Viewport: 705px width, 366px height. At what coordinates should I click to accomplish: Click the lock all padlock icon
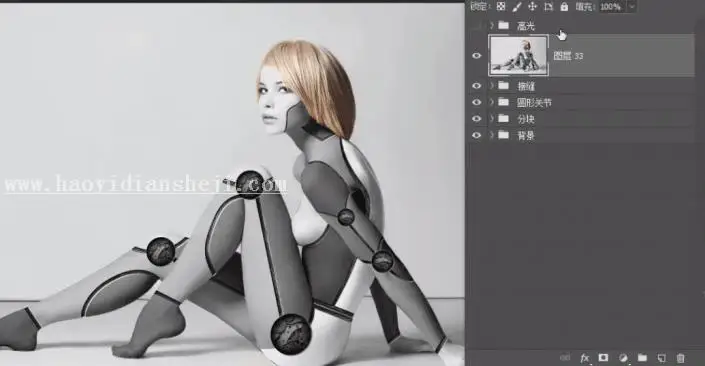tap(564, 6)
